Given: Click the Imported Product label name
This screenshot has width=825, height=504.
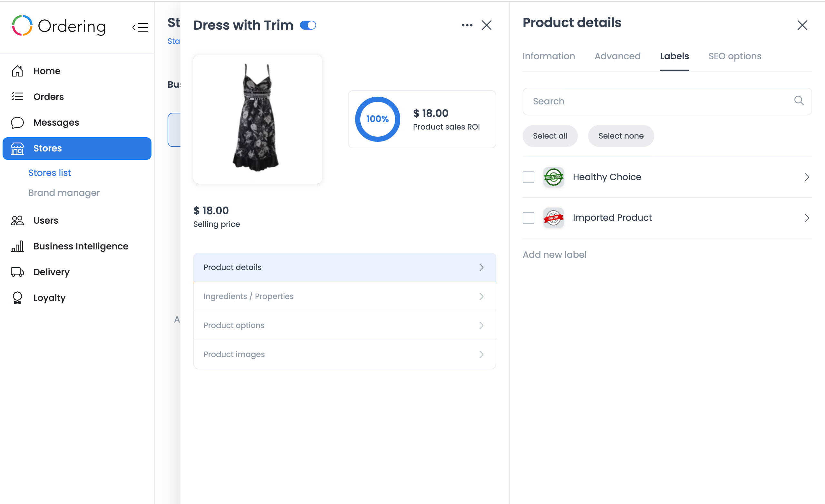Looking at the screenshot, I should (x=612, y=218).
